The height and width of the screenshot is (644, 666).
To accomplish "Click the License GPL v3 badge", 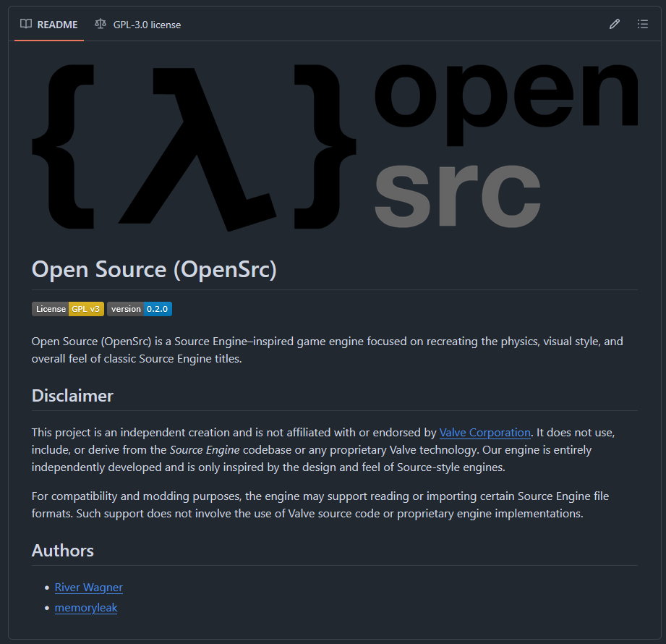I will 68,309.
